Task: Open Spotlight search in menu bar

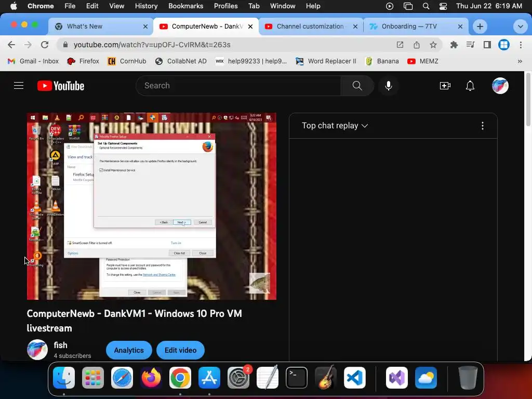Action: (426, 6)
